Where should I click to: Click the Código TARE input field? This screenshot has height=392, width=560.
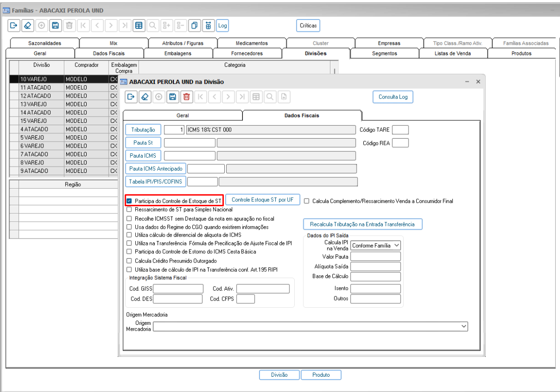click(x=400, y=130)
